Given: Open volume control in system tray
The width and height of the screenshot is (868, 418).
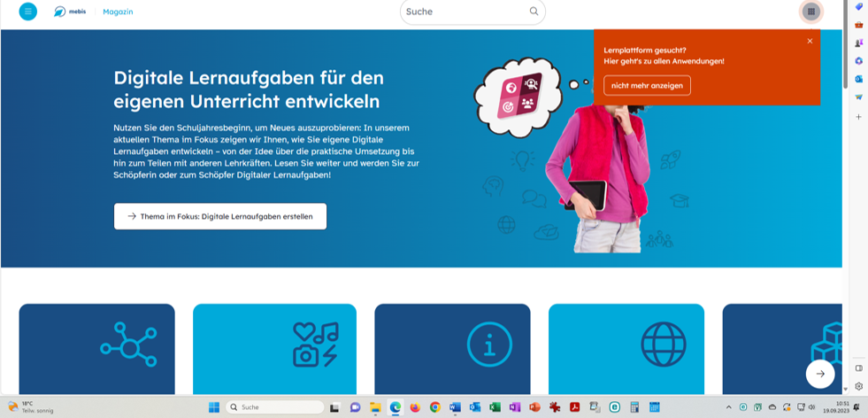Looking at the screenshot, I should [811, 407].
